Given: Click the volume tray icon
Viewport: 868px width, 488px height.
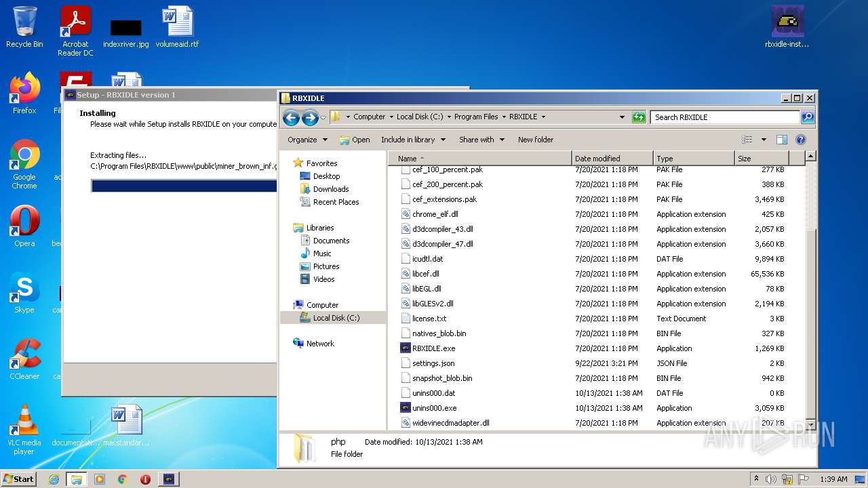Looking at the screenshot, I should (x=771, y=479).
